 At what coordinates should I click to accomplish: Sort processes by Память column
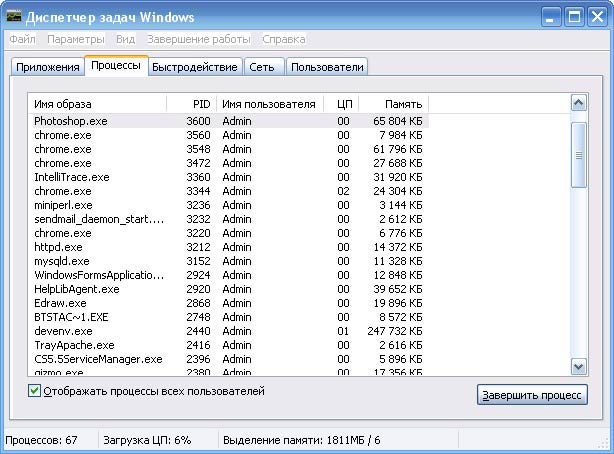[x=393, y=104]
